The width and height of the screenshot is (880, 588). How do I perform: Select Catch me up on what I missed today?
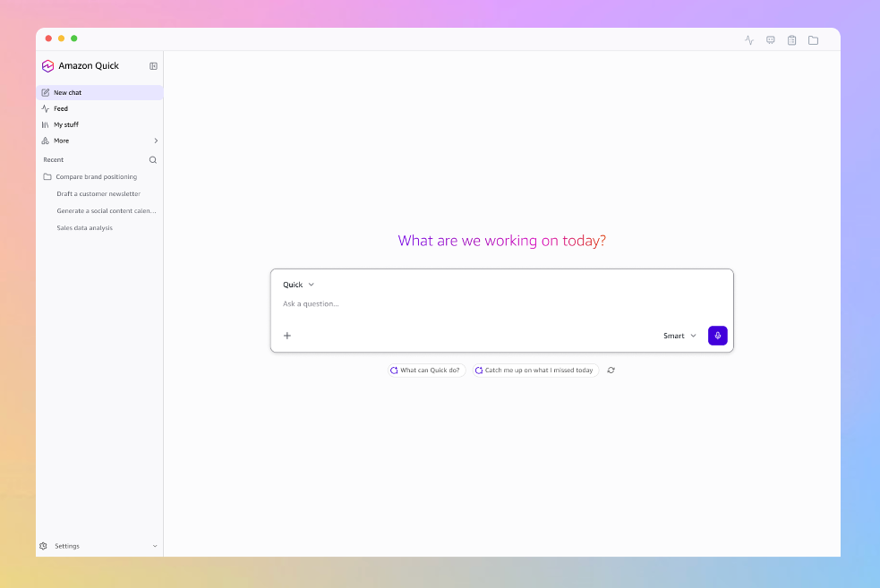pos(536,371)
